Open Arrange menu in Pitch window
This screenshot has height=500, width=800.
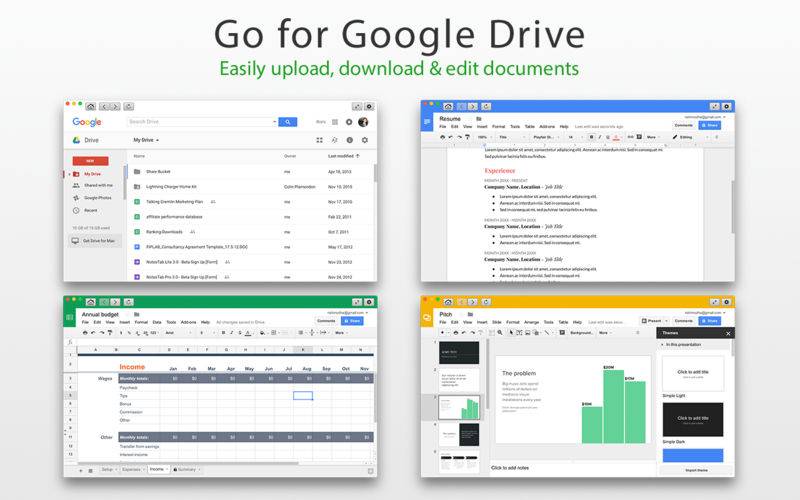(531, 322)
